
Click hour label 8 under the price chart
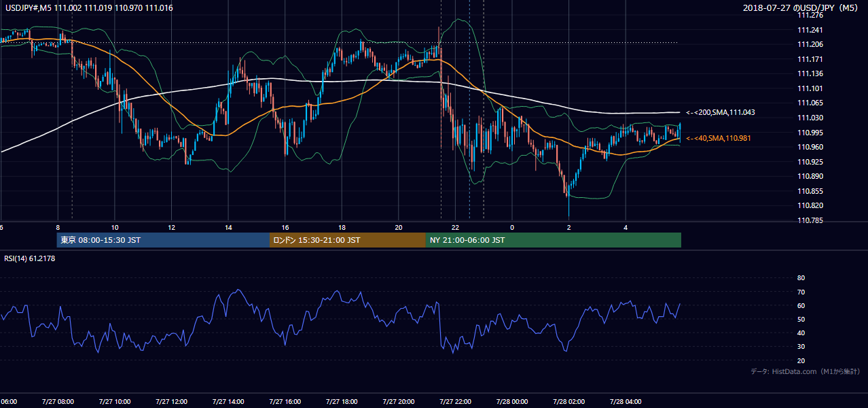pyautogui.click(x=58, y=227)
